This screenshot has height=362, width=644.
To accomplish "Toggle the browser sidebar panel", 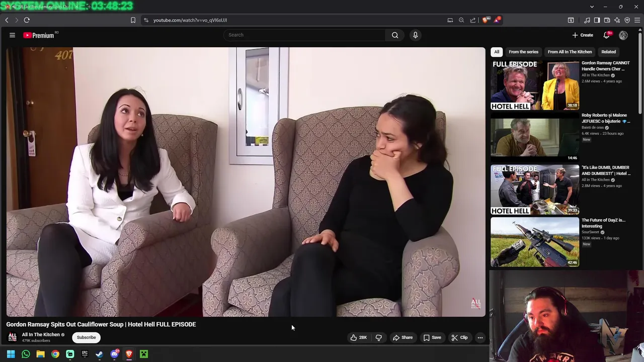I will [597, 20].
